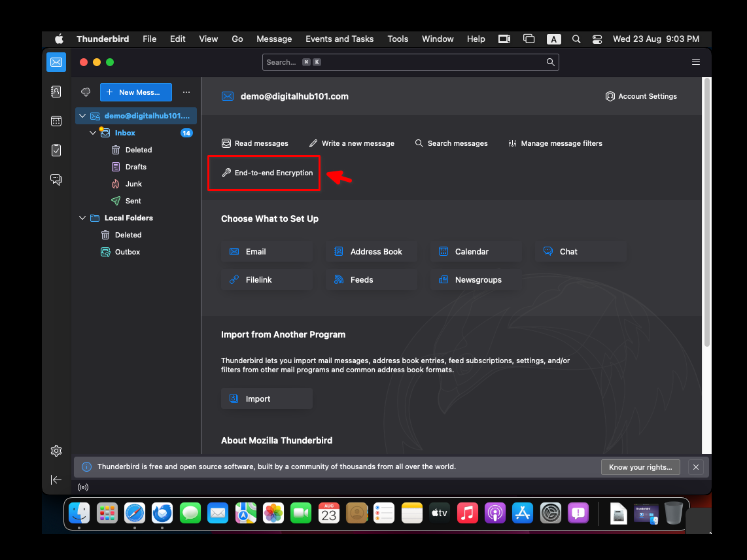The height and width of the screenshot is (560, 747).
Task: Click Know your rights button
Action: click(640, 467)
